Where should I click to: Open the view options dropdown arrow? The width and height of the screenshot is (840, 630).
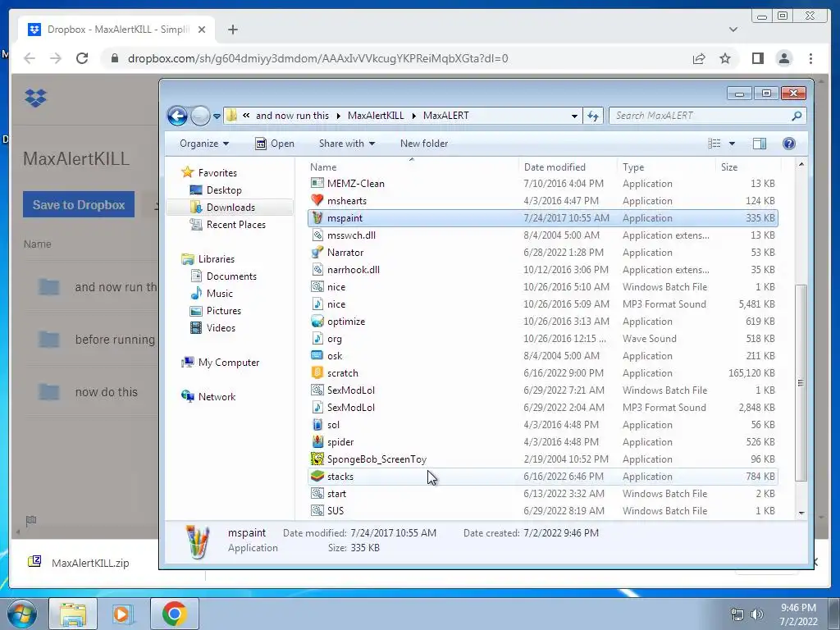[x=732, y=144]
